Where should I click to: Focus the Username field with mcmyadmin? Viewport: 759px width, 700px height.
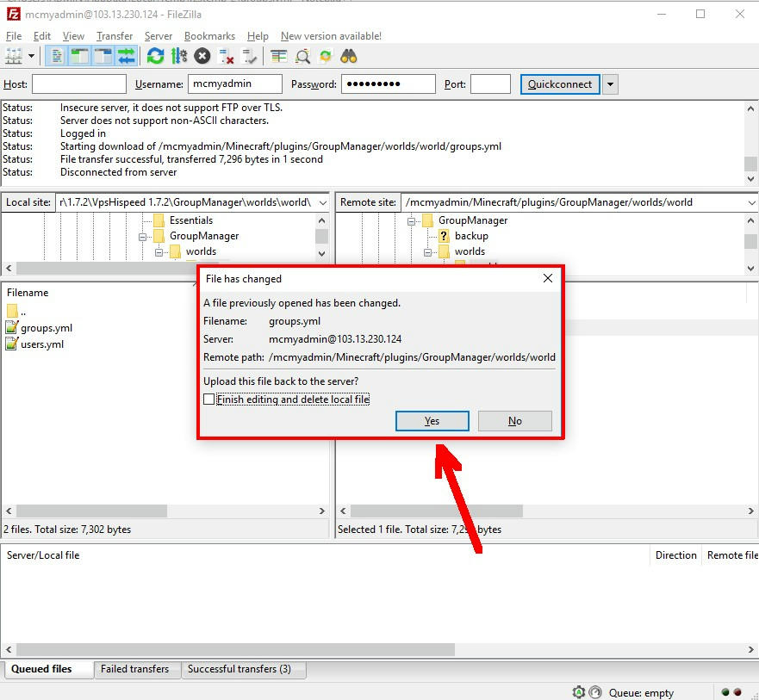235,84
